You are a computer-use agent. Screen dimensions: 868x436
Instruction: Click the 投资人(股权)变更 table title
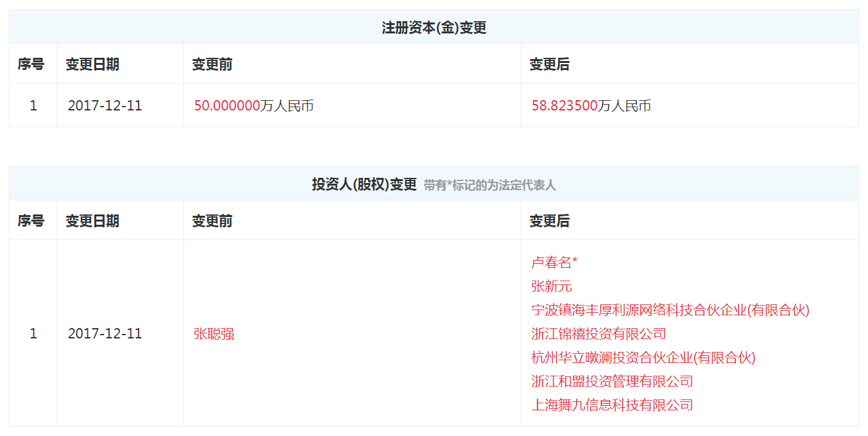point(364,184)
